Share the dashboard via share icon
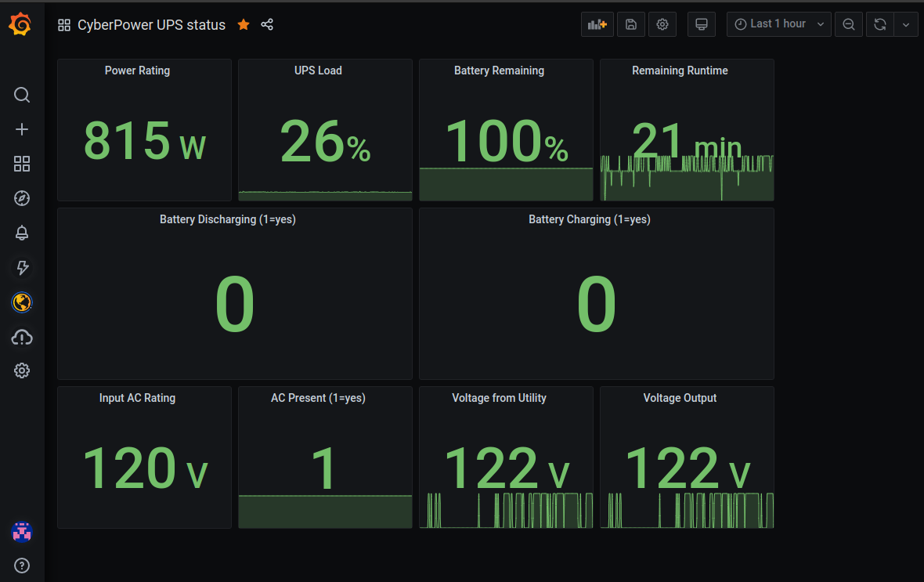This screenshot has width=924, height=582. 267,24
